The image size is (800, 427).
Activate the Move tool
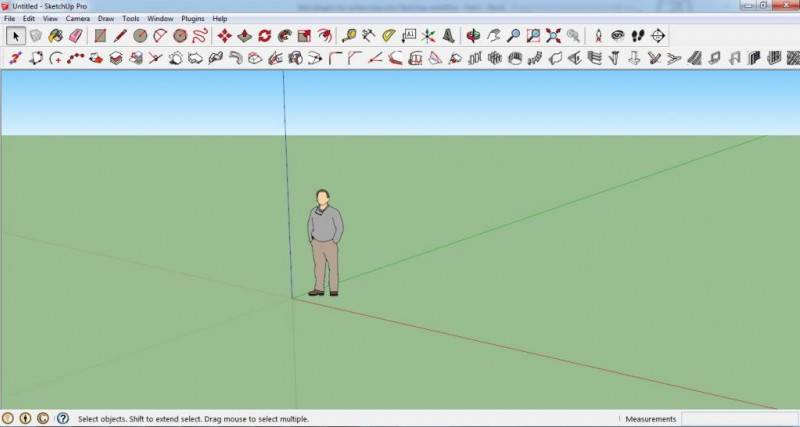224,36
